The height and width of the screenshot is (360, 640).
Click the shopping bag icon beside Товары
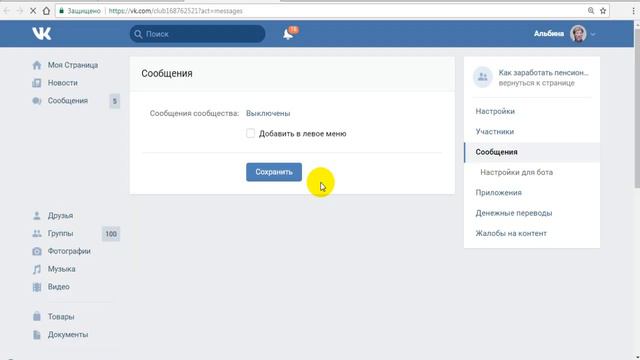click(x=37, y=316)
